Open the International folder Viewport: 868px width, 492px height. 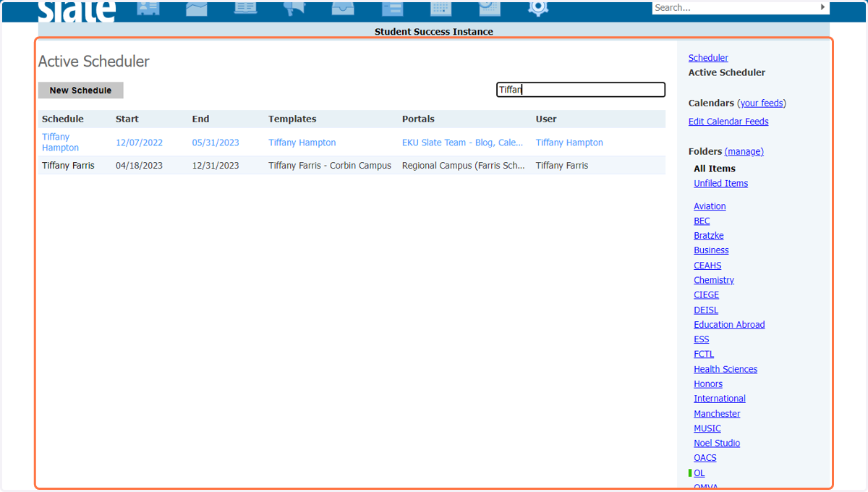(x=720, y=399)
